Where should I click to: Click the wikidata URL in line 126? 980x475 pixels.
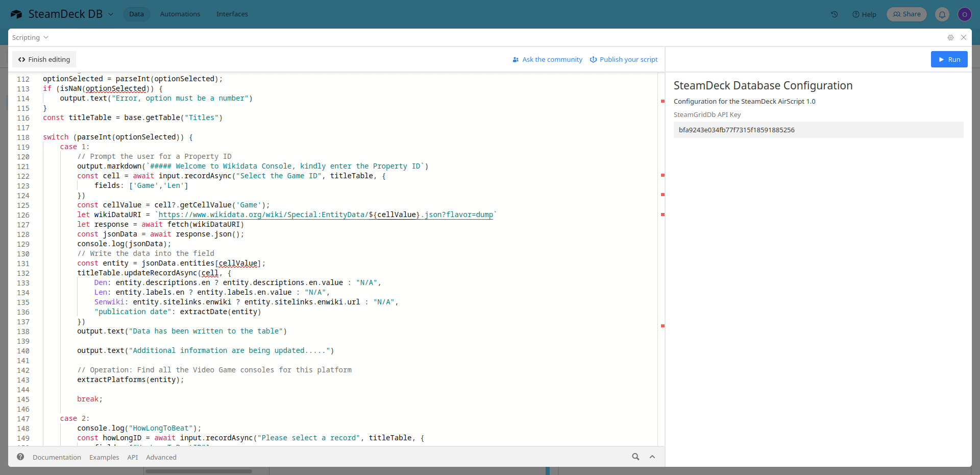pos(326,215)
